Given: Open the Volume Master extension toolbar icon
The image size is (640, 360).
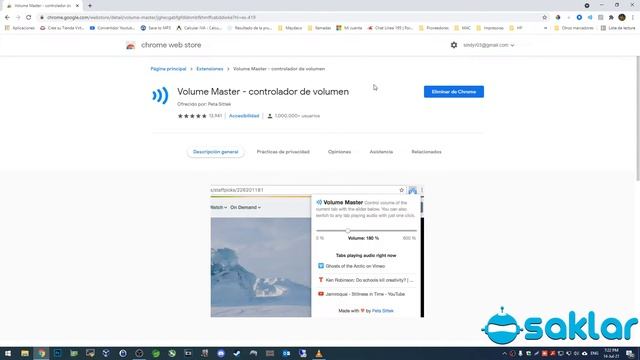Looking at the screenshot, I should pyautogui.click(x=590, y=17).
